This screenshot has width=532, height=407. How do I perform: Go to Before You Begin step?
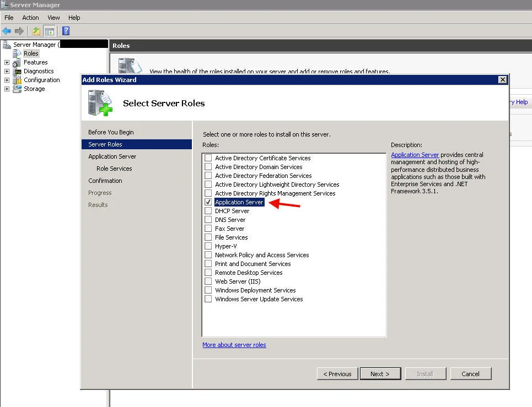pyautogui.click(x=111, y=132)
